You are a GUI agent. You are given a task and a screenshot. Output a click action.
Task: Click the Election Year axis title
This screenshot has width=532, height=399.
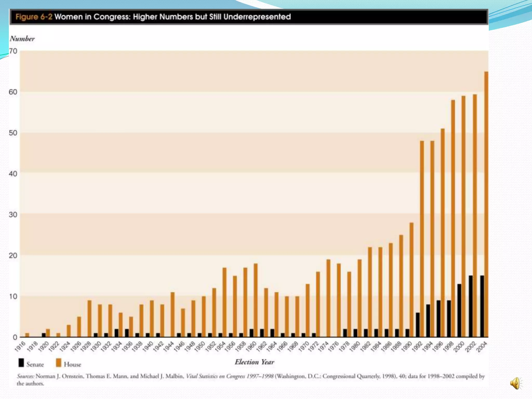[254, 362]
